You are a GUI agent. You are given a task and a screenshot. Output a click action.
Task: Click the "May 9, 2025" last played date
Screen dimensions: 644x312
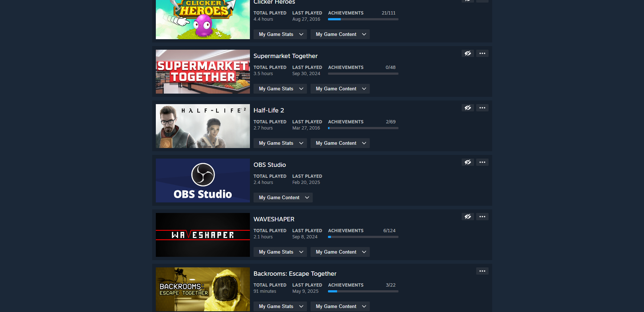[x=305, y=291]
